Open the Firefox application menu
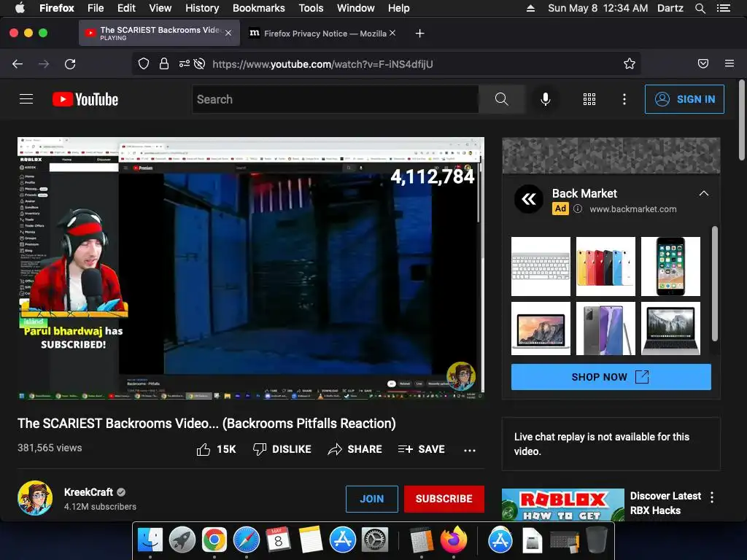 tap(729, 63)
